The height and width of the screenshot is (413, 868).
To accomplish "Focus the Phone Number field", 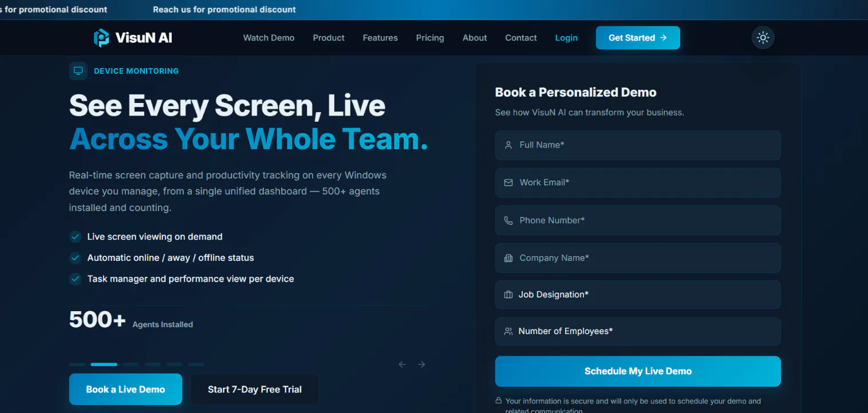I will point(638,220).
